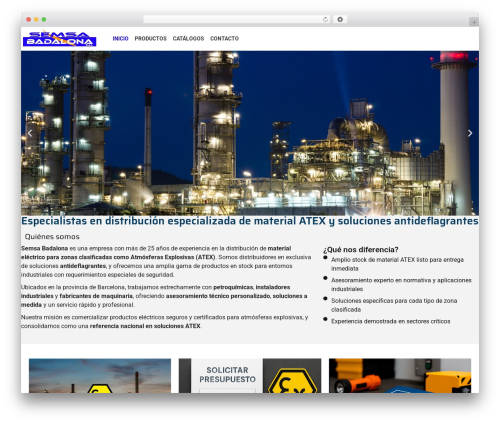Click the Semsa Badalona logo

(x=59, y=39)
